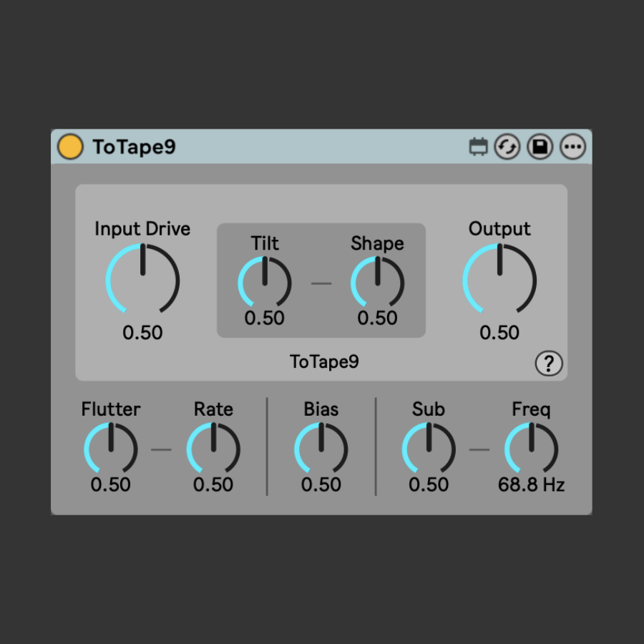
Task: Click the hot-swap preset icon
Action: coord(507,147)
